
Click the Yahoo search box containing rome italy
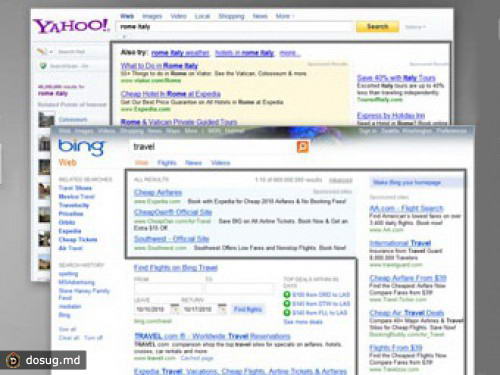click(x=234, y=27)
